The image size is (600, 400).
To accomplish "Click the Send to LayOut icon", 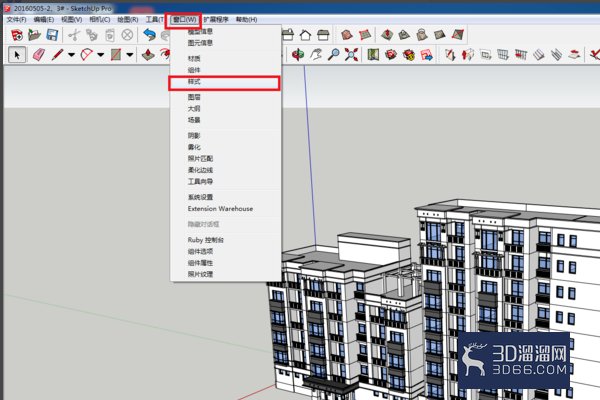I will [x=427, y=55].
